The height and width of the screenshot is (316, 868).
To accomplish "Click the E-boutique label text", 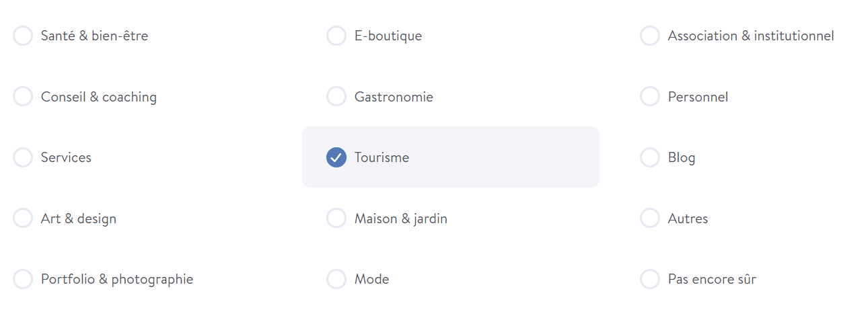I will coord(388,36).
